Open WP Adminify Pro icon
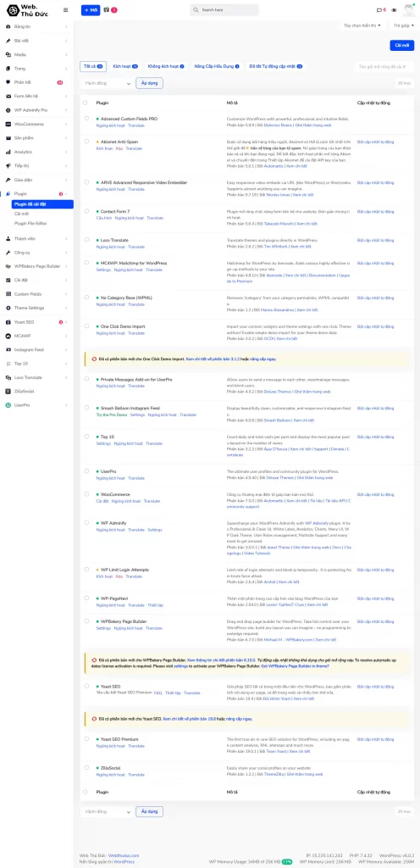The image size is (420, 868). (x=8, y=110)
